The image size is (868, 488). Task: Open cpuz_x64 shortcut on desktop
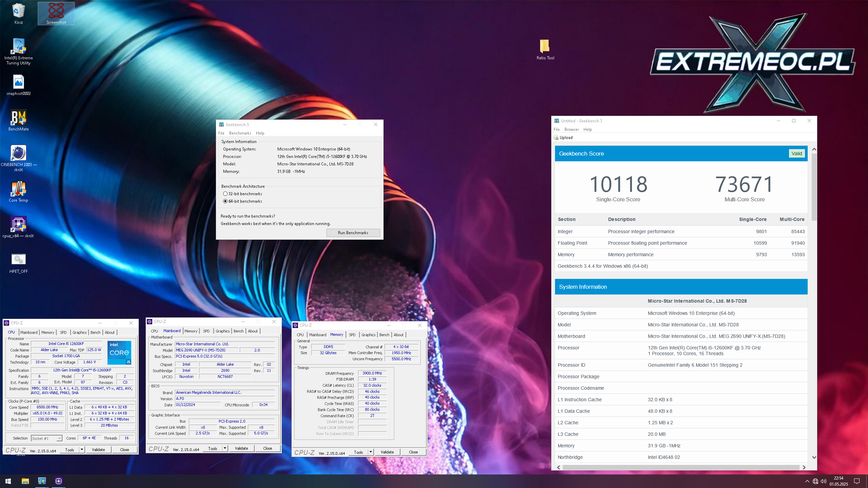[x=19, y=227]
